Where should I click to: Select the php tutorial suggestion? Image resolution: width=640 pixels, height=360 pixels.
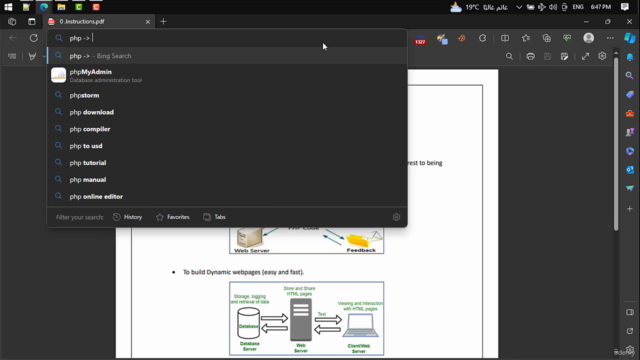[227, 162]
